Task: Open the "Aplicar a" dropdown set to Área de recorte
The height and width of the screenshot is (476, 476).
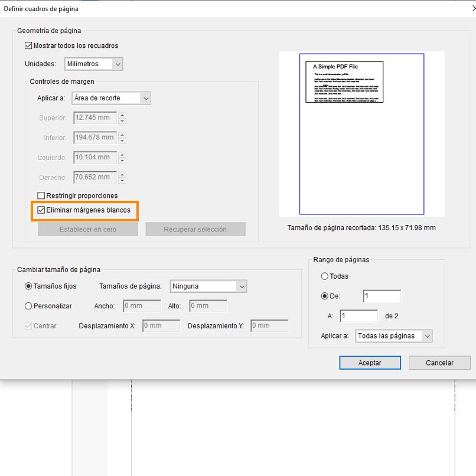Action: (111, 98)
